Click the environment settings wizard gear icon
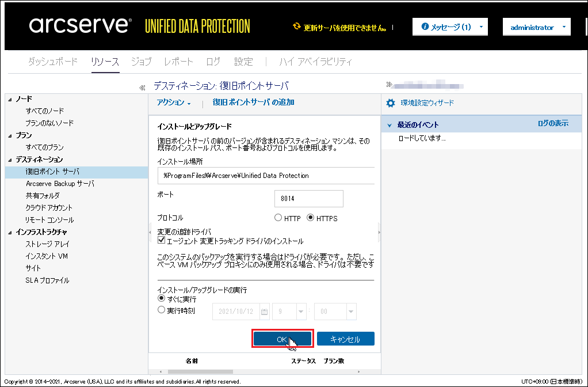Image resolution: width=588 pixels, height=387 pixels. pos(391,103)
